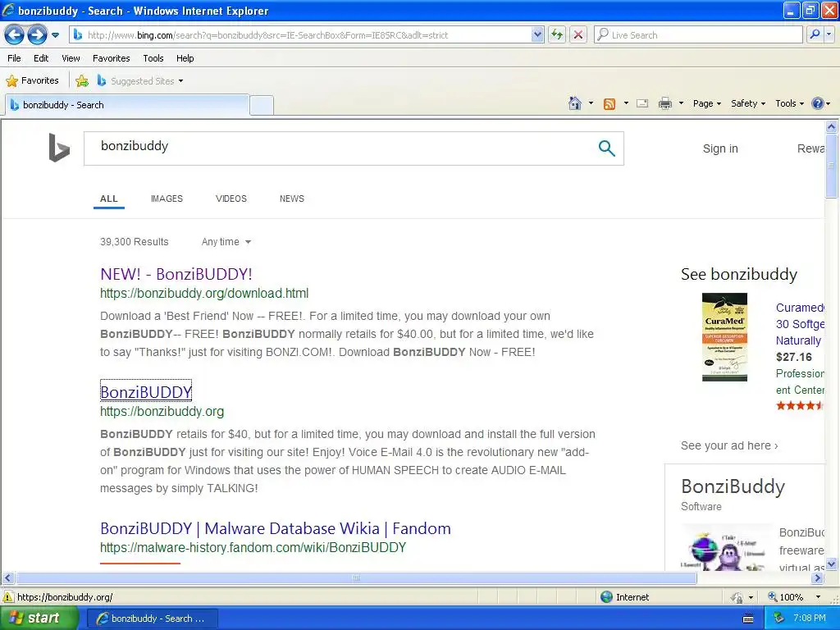The image size is (840, 630).
Task: Click the bonzibuddy.org/download.html URL
Action: pyautogui.click(x=204, y=294)
